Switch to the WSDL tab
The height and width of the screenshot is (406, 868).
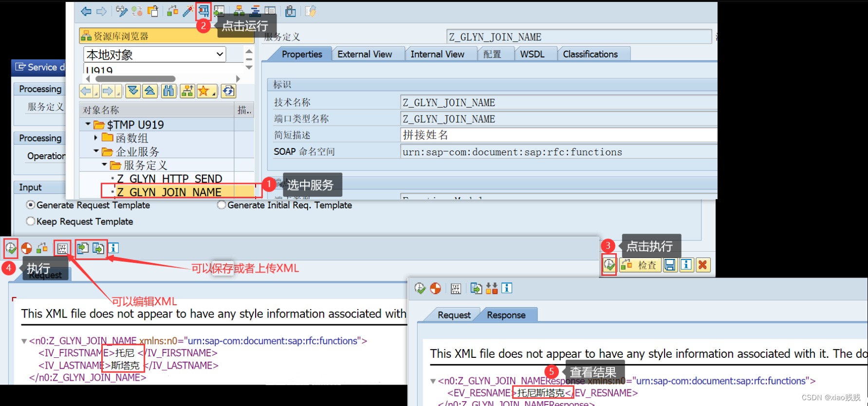tap(532, 54)
